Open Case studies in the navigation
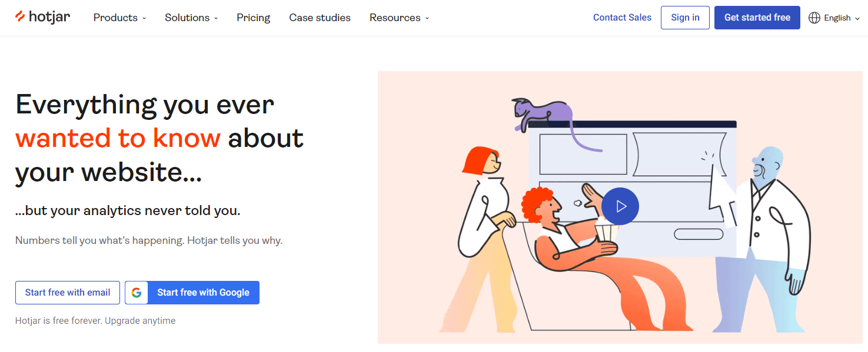The width and height of the screenshot is (868, 352). coord(320,18)
